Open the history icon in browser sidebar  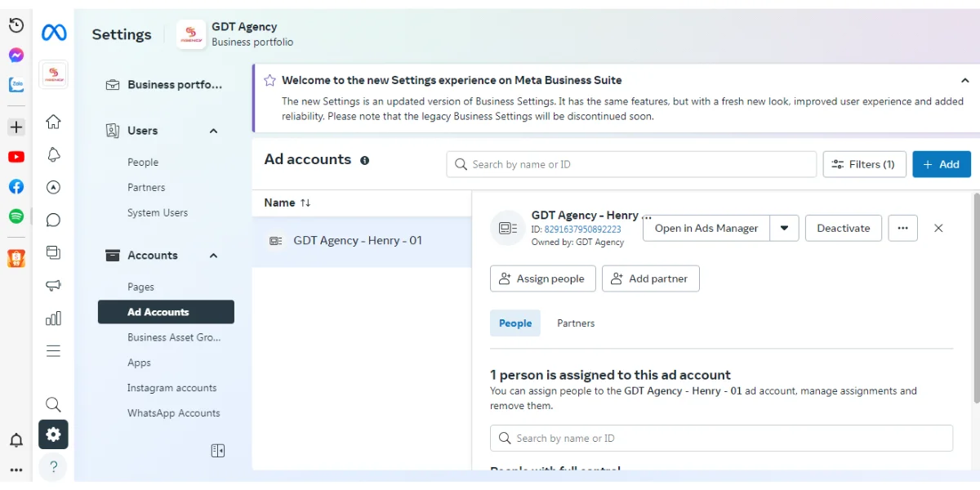(x=16, y=26)
